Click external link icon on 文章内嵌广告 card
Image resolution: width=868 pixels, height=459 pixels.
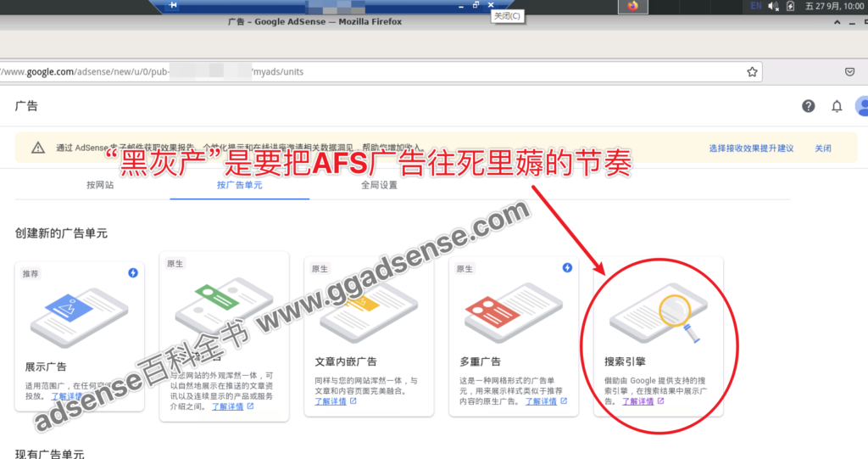(353, 400)
